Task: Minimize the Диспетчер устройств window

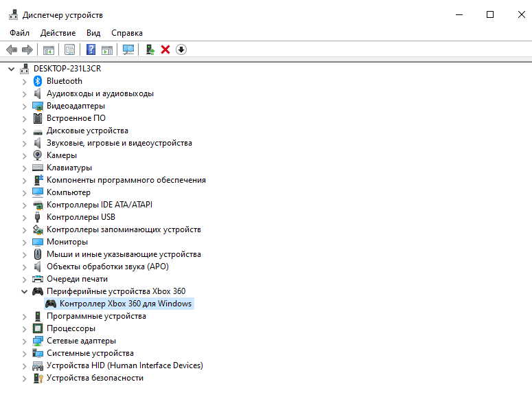Action: [459, 14]
